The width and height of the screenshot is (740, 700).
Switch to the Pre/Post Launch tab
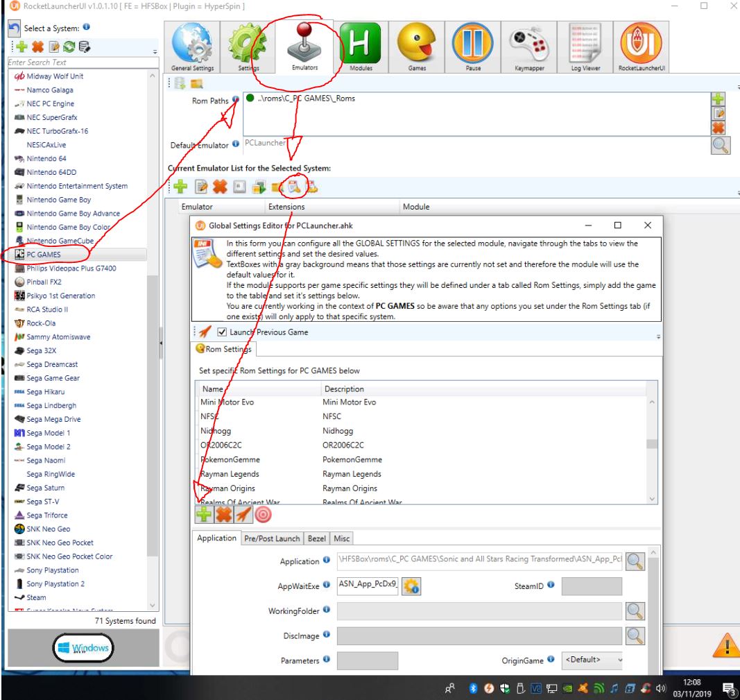272,538
